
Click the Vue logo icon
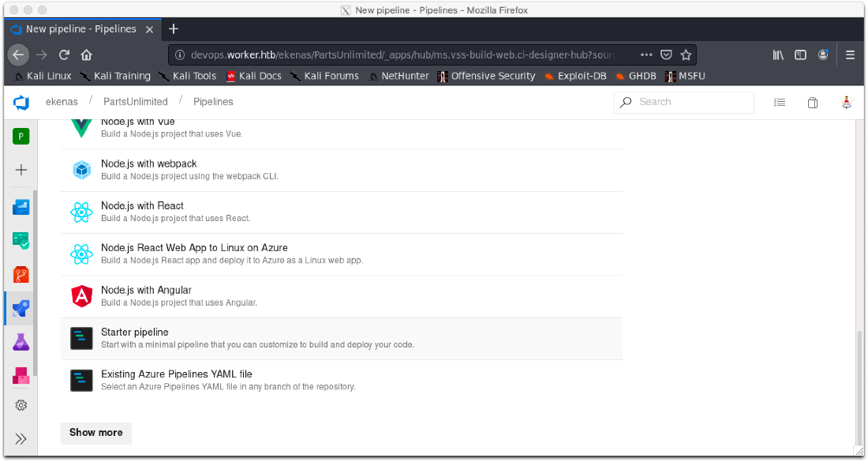(81, 127)
